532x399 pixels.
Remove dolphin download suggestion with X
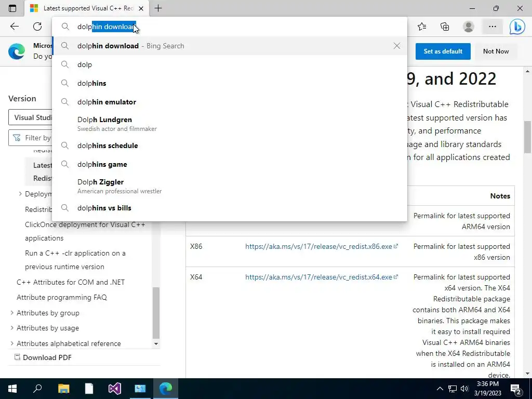click(396, 46)
